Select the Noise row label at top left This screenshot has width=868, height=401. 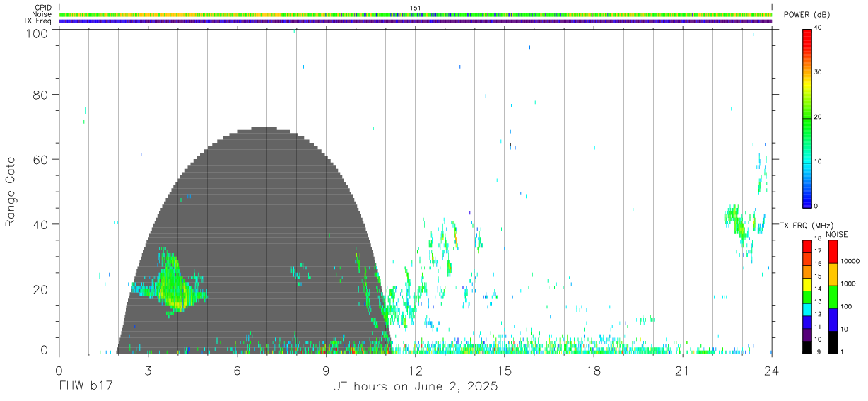click(42, 14)
